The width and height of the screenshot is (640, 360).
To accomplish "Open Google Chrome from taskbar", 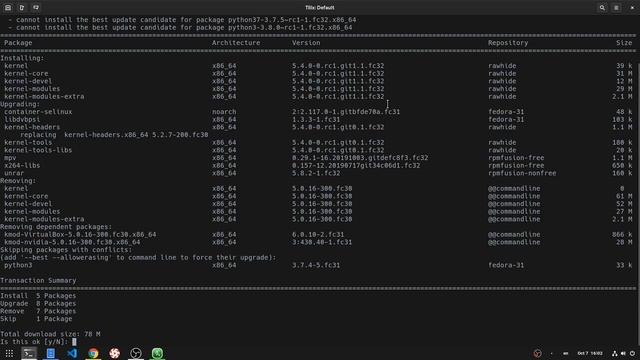I will (93, 353).
